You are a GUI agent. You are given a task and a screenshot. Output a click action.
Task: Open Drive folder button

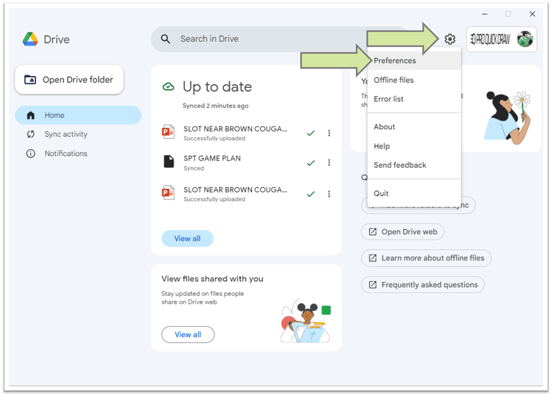pyautogui.click(x=69, y=80)
